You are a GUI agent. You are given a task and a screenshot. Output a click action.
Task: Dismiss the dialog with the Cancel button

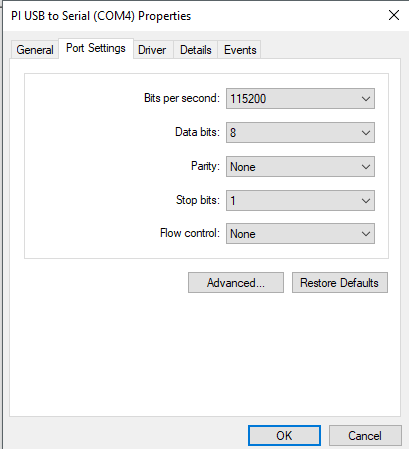(x=365, y=435)
